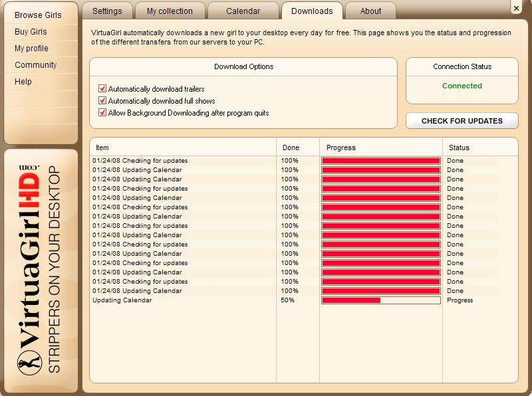Go to the Calendar tab

click(243, 11)
